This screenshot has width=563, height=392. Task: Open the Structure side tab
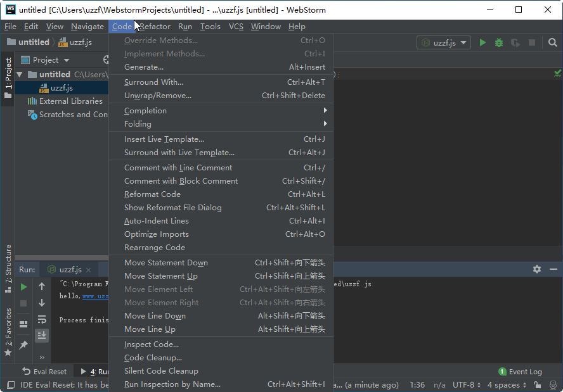click(8, 269)
